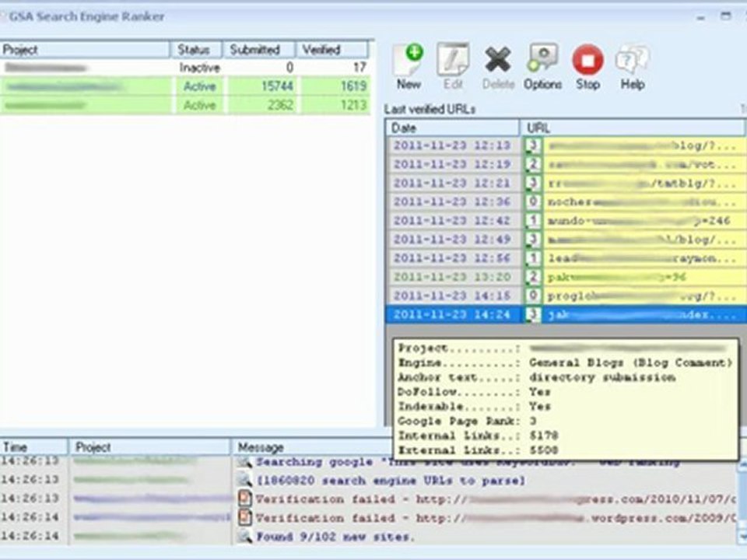This screenshot has width=747, height=560.
Task: Click verified value 1213
Action: pos(353,105)
